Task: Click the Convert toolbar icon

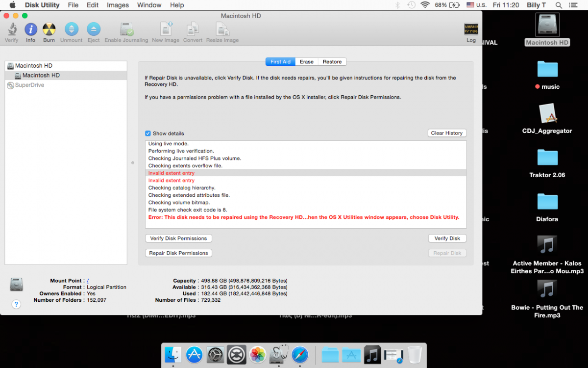Action: pos(193,29)
